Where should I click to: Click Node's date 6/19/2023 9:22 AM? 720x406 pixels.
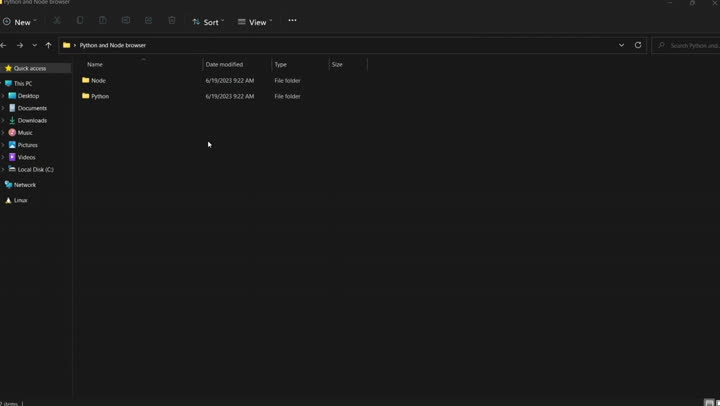coord(230,80)
